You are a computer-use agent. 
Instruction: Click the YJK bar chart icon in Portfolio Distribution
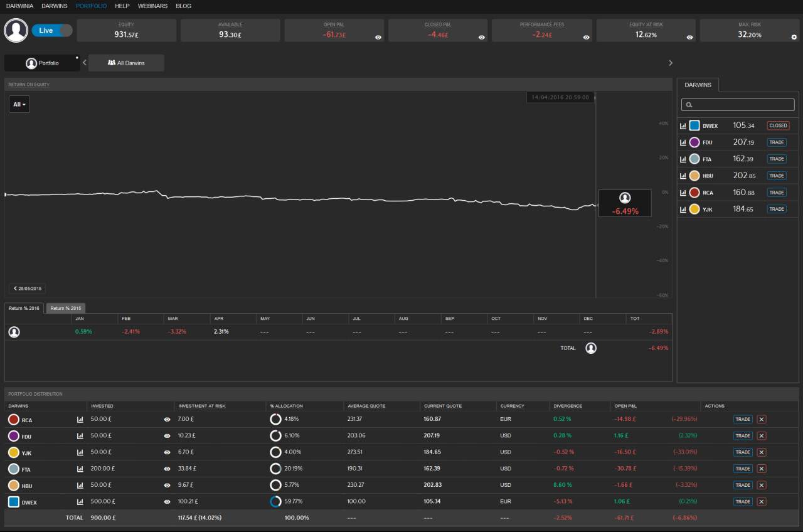[x=80, y=452]
